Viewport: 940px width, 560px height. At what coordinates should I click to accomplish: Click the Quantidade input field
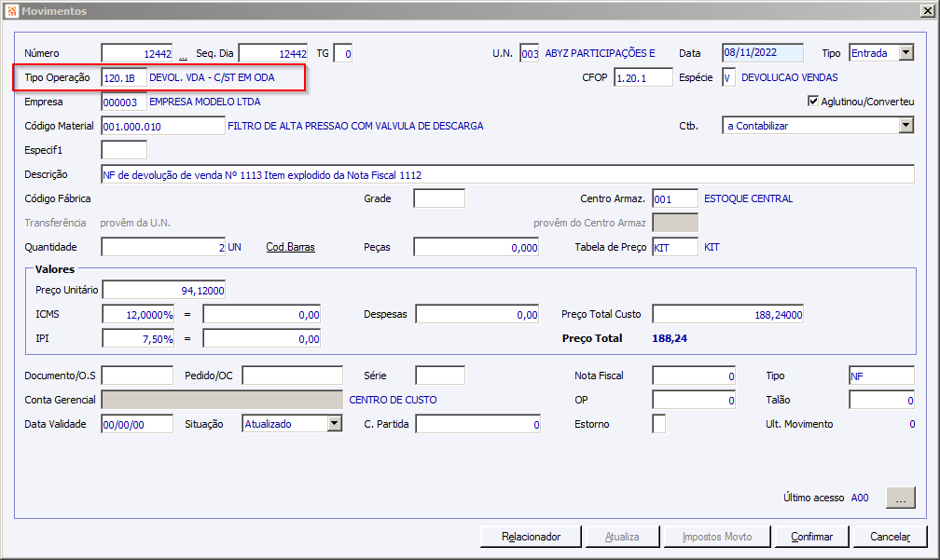pos(163,247)
